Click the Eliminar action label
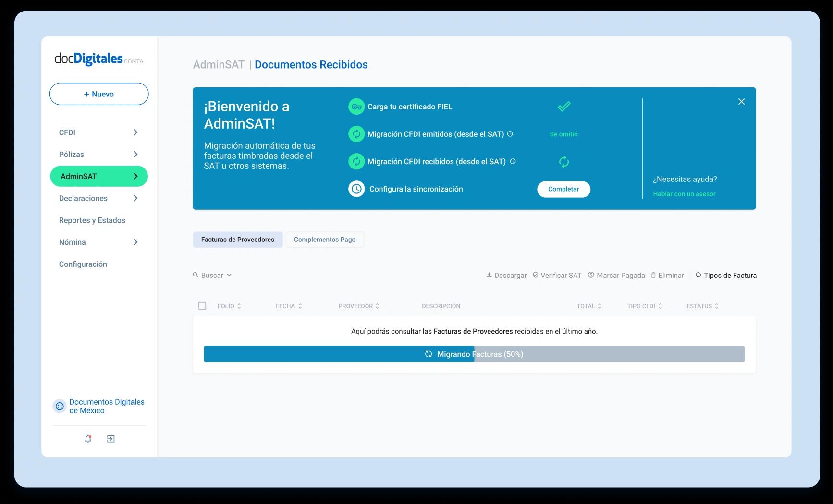This screenshot has height=504, width=833. (x=671, y=276)
